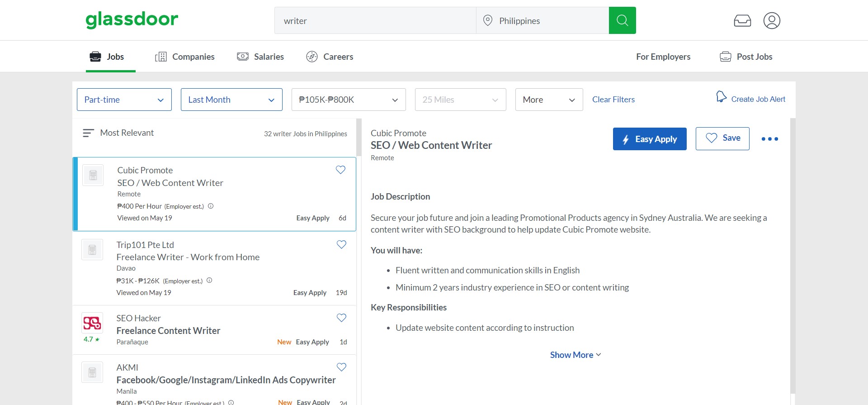Click the Jobs briefcase icon
This screenshot has width=868, height=405.
95,57
